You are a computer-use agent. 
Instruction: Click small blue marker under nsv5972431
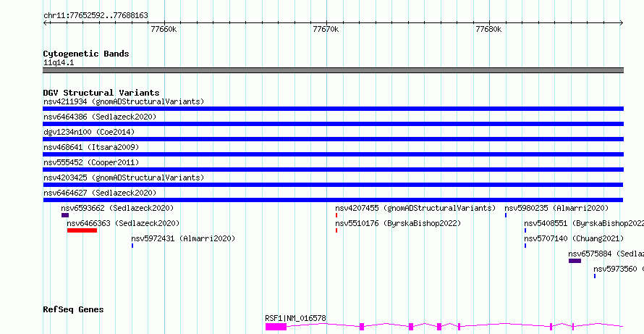coord(132,246)
